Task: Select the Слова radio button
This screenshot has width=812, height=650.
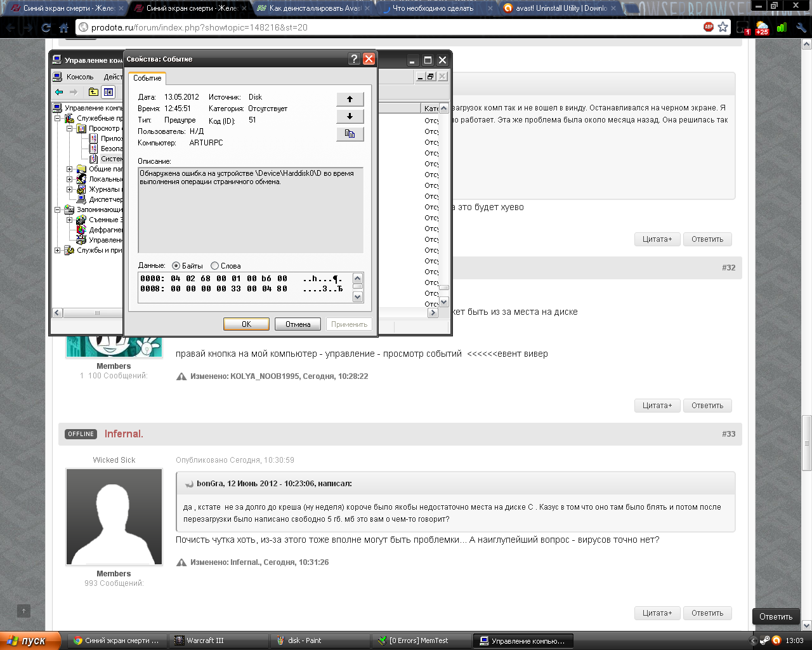Action: tap(214, 266)
